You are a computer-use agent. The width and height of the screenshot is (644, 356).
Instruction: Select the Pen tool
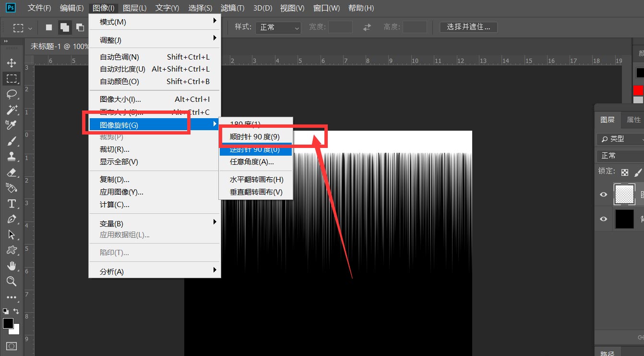(x=12, y=219)
